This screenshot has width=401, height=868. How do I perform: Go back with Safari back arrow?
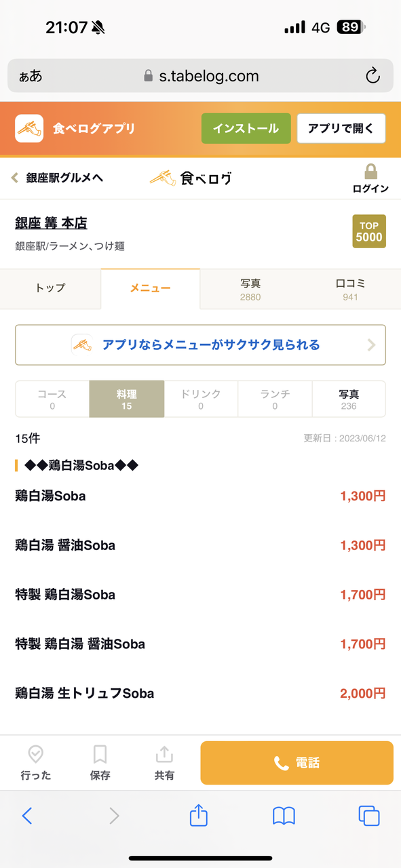pyautogui.click(x=27, y=815)
